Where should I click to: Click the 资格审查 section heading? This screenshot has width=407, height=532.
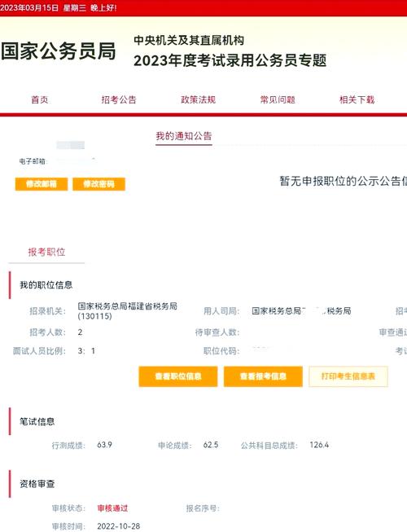click(x=37, y=484)
